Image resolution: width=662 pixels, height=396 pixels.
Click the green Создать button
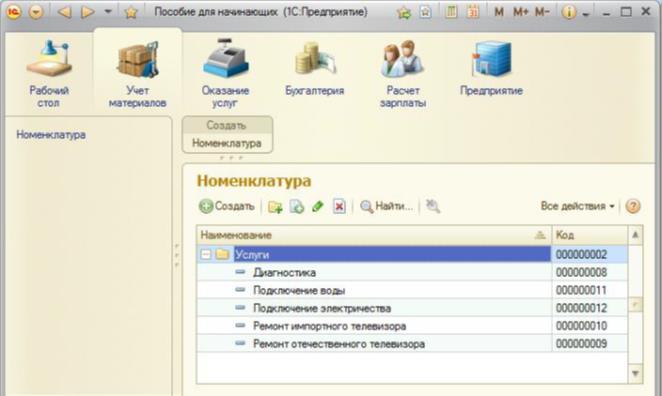227,206
